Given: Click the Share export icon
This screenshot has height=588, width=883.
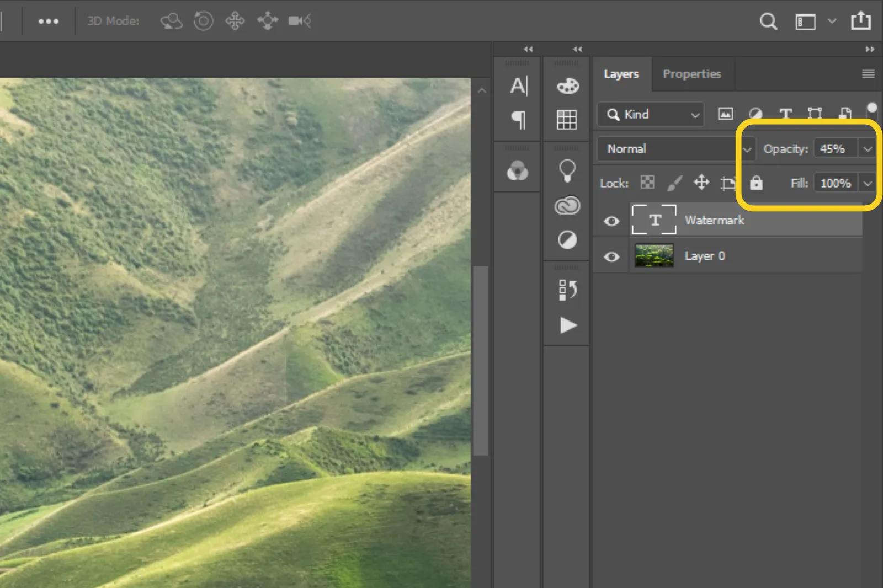Looking at the screenshot, I should (x=860, y=21).
